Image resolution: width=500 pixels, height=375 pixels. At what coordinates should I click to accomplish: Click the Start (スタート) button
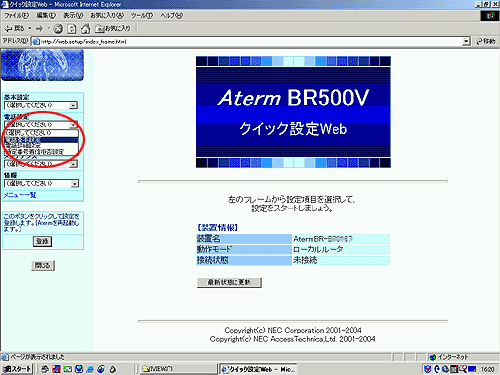coord(17,369)
